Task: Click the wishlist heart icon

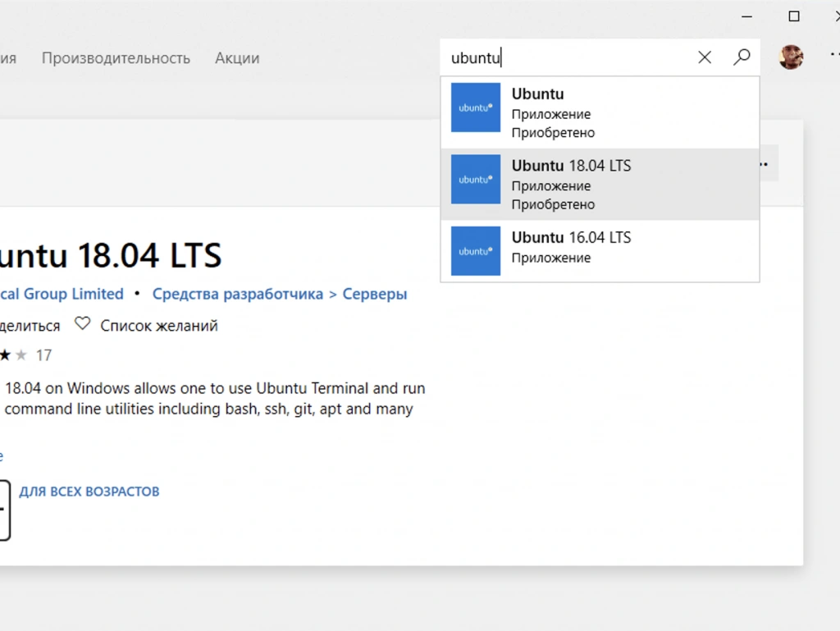Action: [x=83, y=323]
